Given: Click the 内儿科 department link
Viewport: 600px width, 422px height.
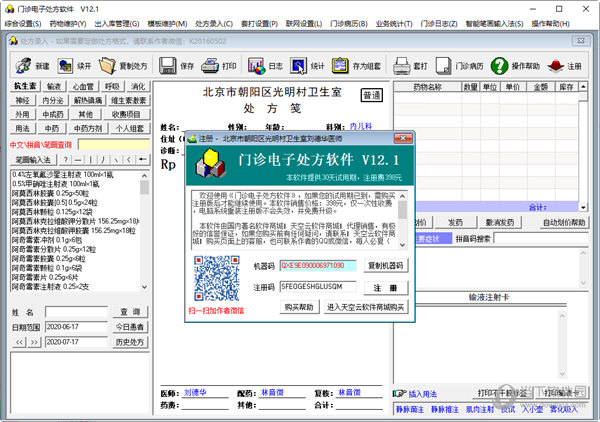Looking at the screenshot, I should click(360, 126).
